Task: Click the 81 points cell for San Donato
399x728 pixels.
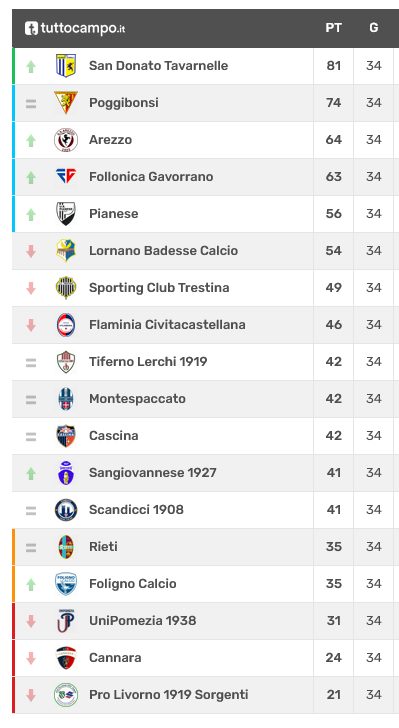Action: (334, 66)
